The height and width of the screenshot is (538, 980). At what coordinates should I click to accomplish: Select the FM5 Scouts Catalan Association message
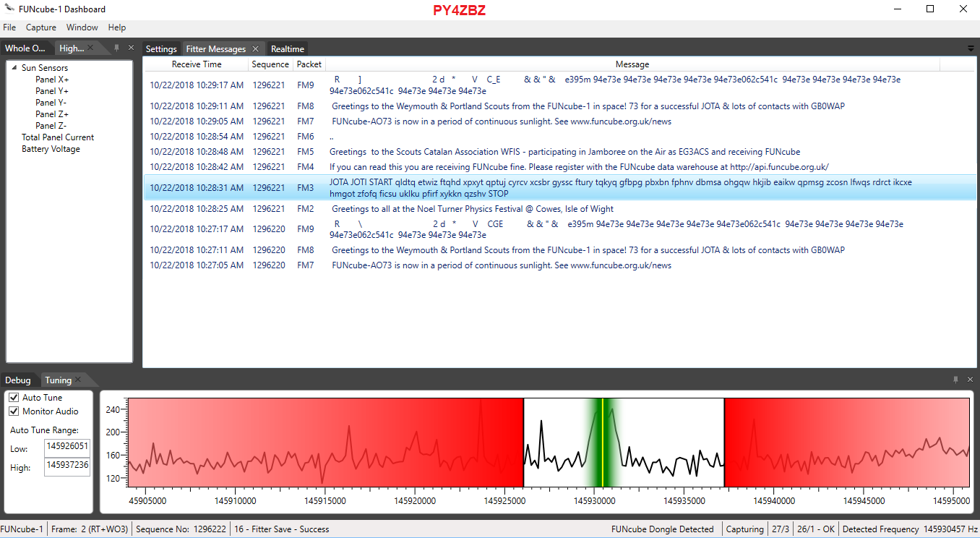coord(560,152)
